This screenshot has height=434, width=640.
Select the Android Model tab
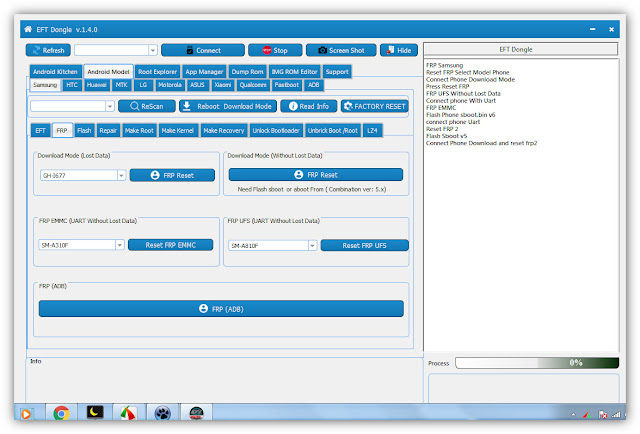(x=108, y=71)
